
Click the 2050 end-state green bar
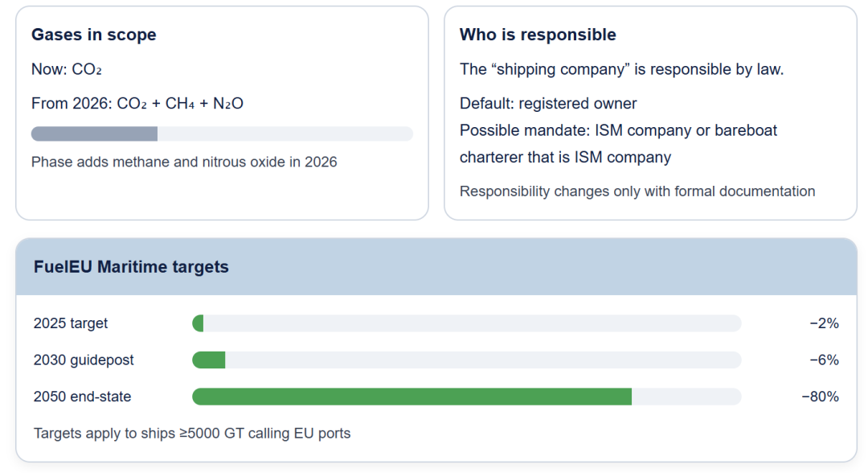point(411,397)
